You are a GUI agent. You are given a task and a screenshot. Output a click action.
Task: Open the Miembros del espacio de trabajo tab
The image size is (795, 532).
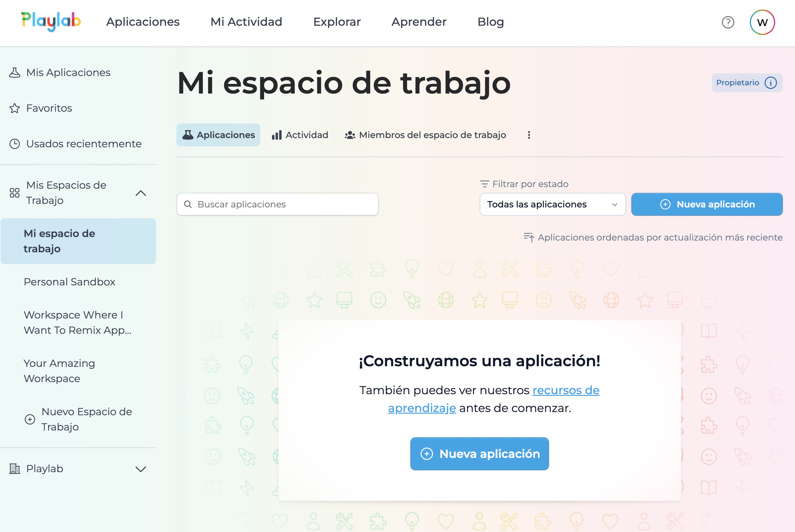point(426,135)
